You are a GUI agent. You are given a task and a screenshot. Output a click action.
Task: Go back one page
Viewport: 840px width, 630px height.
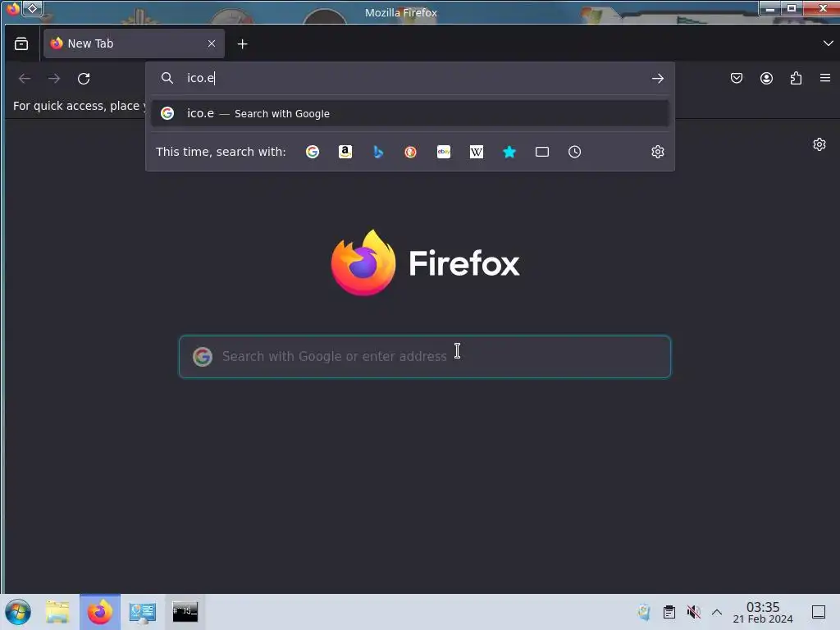pos(25,79)
